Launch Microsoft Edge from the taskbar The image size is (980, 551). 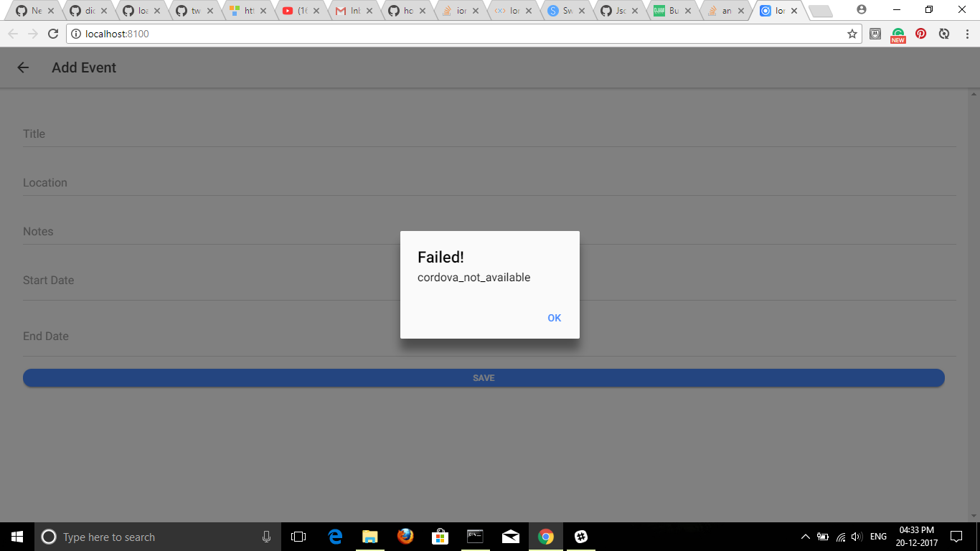pyautogui.click(x=335, y=537)
